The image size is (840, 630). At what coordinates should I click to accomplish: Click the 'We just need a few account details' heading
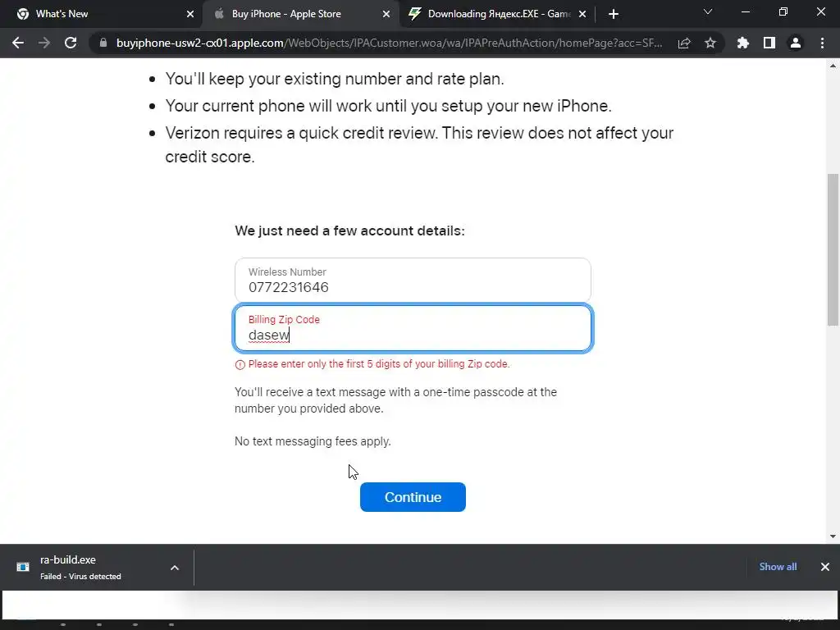349,231
